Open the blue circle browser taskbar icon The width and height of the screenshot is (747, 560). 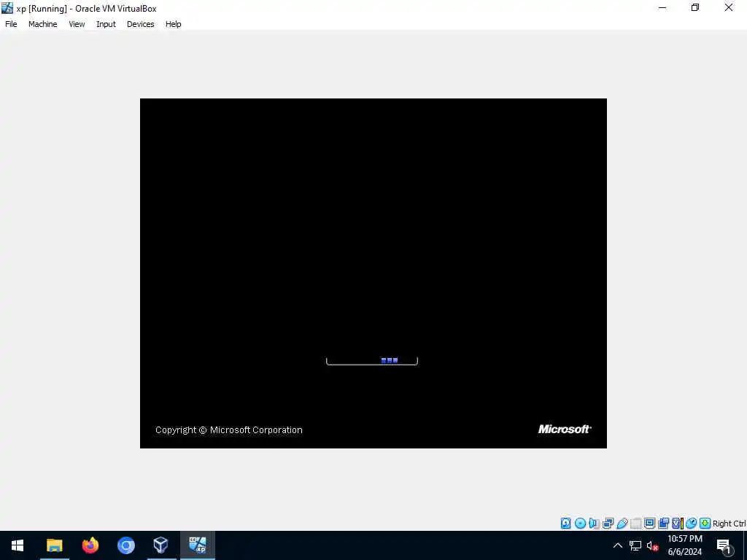(x=125, y=545)
